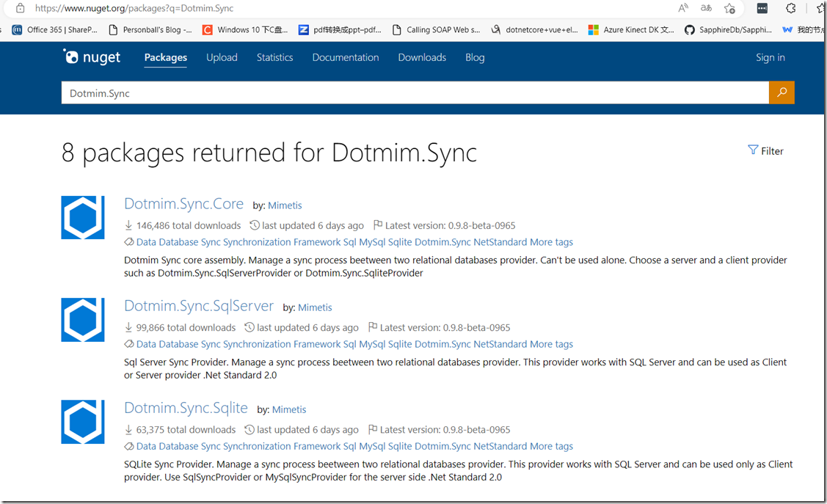The height and width of the screenshot is (504, 827).
Task: Open the browser extensions puzzle icon
Action: pos(790,8)
